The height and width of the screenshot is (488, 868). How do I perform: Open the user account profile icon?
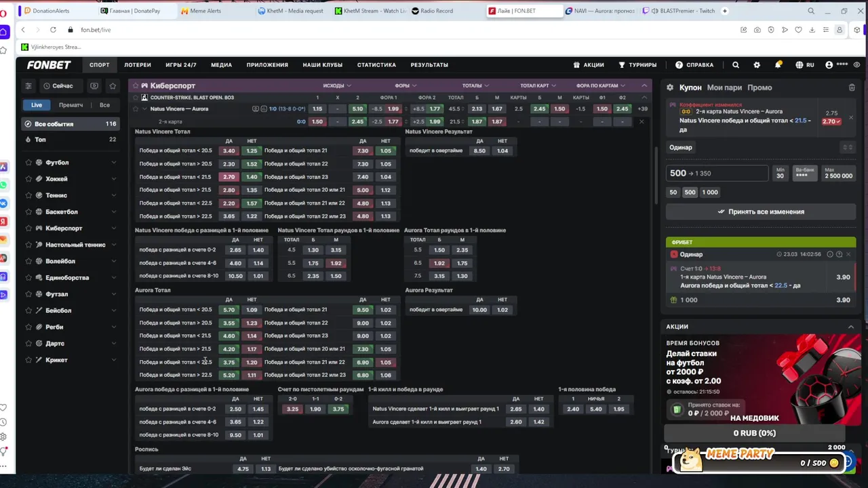coord(829,65)
